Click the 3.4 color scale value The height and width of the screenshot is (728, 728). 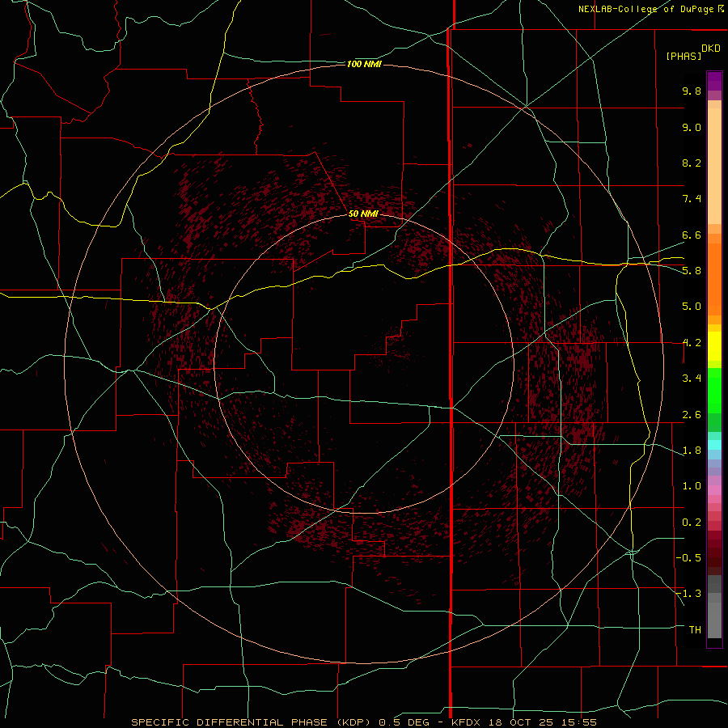(x=692, y=379)
